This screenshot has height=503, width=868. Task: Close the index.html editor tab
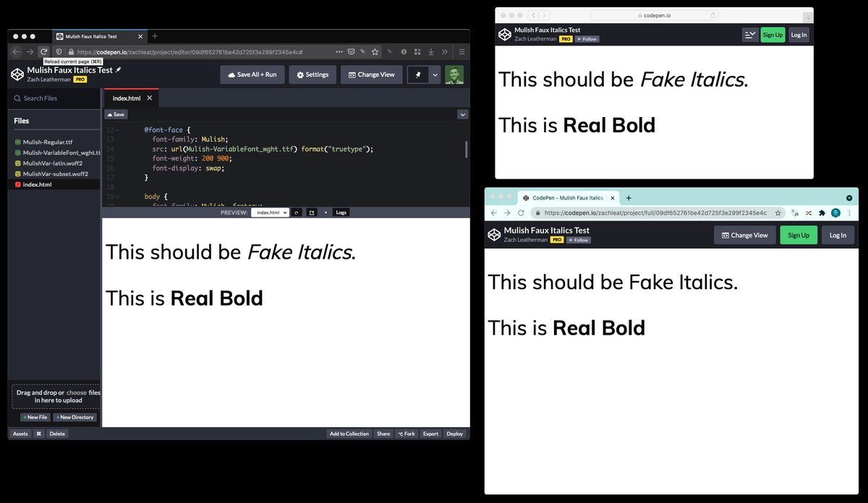150,98
